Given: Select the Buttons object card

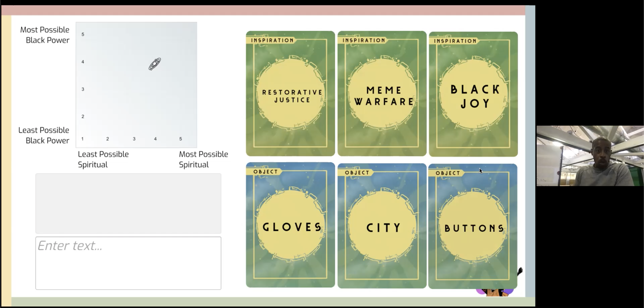Looking at the screenshot, I should [473, 226].
